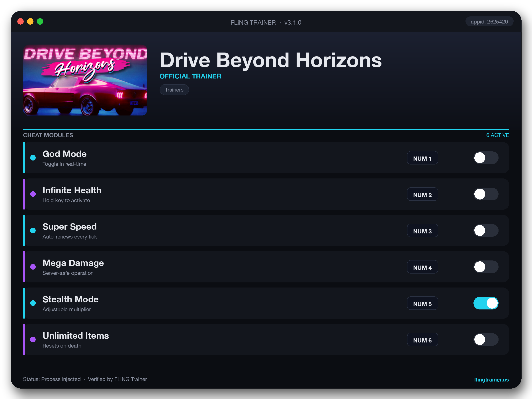The height and width of the screenshot is (399, 532).
Task: Click the Adjustable multiplier description
Action: pos(67,309)
